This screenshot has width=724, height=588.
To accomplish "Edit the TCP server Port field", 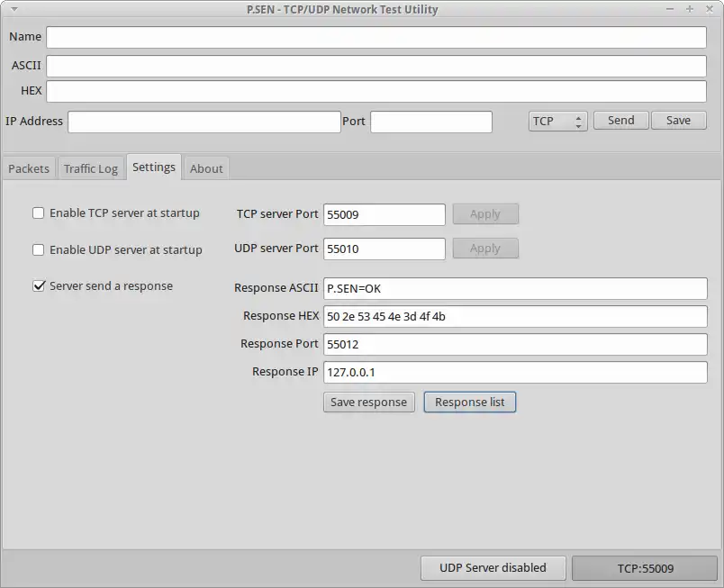I will click(x=385, y=214).
